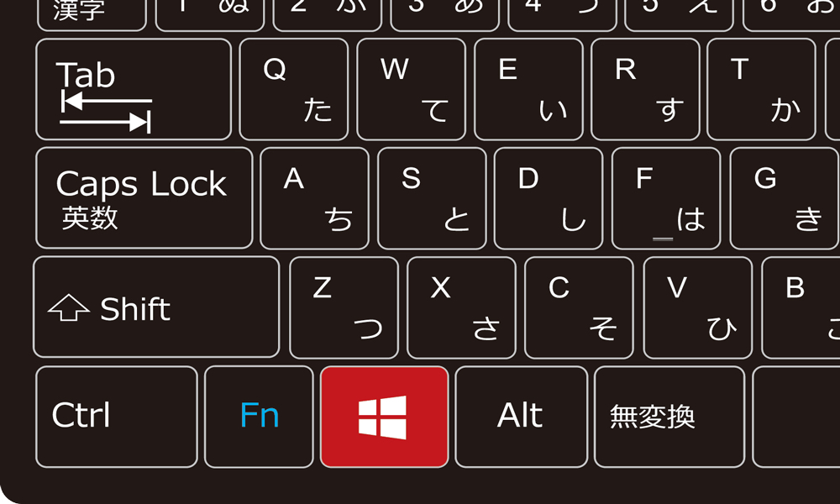Click the 無変換 key
This screenshot has height=504, width=840.
[669, 417]
